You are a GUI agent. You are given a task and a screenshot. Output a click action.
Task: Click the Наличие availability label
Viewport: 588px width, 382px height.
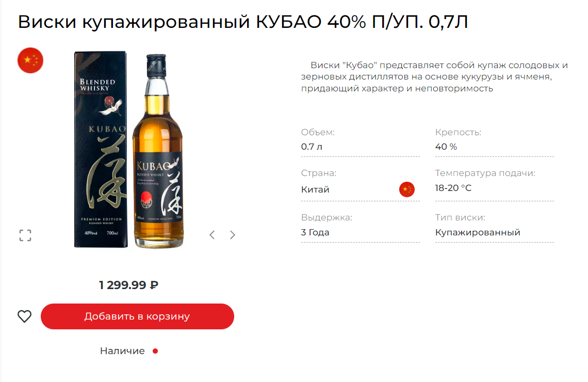pyautogui.click(x=122, y=351)
